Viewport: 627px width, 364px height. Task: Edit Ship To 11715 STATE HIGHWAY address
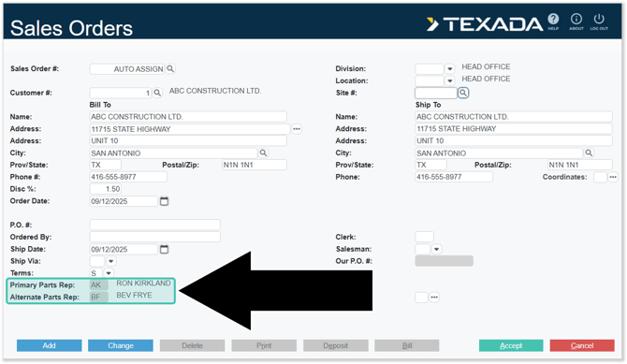click(x=514, y=129)
